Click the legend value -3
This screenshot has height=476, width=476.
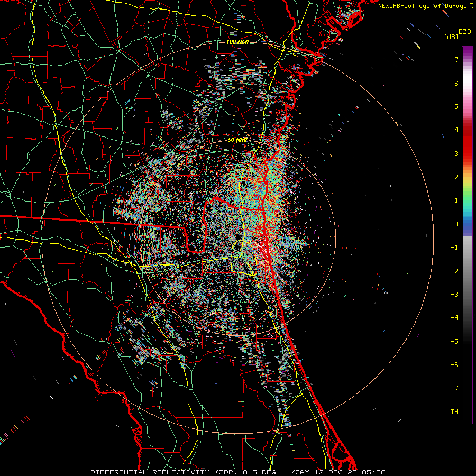coord(454,295)
